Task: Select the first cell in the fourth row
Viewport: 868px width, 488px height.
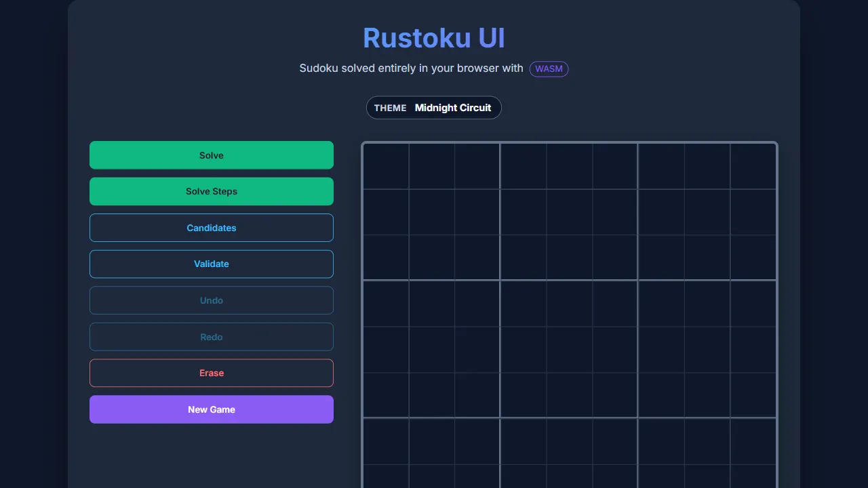Action: pyautogui.click(x=386, y=304)
